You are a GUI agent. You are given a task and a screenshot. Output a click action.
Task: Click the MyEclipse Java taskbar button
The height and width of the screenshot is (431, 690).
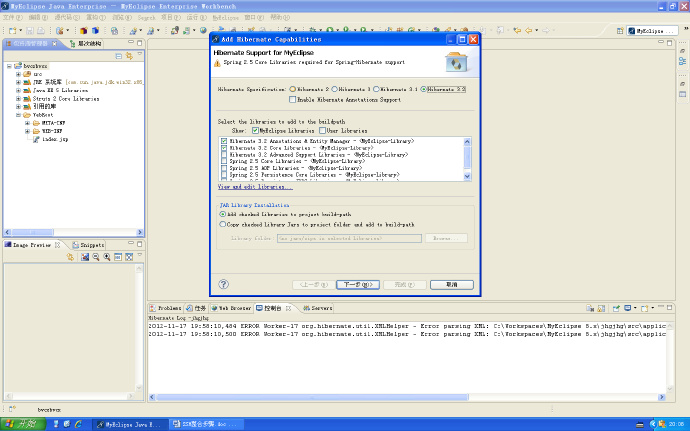point(131,424)
